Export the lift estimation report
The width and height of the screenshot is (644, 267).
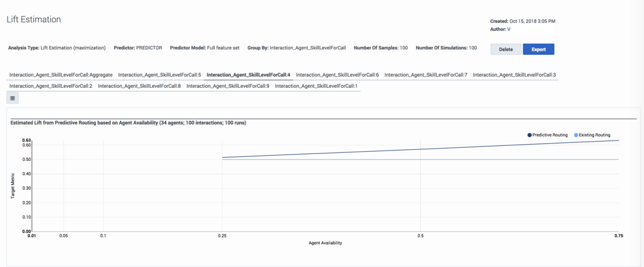[538, 50]
